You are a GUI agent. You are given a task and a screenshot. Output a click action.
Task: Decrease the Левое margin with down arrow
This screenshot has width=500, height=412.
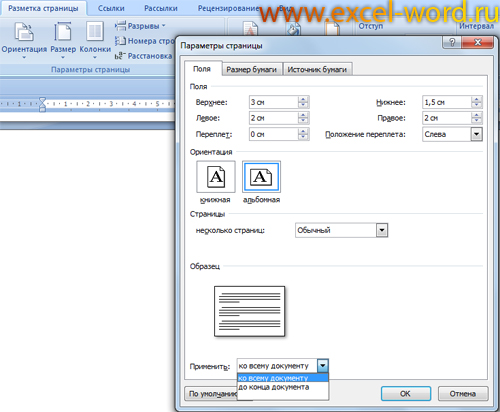pos(303,121)
